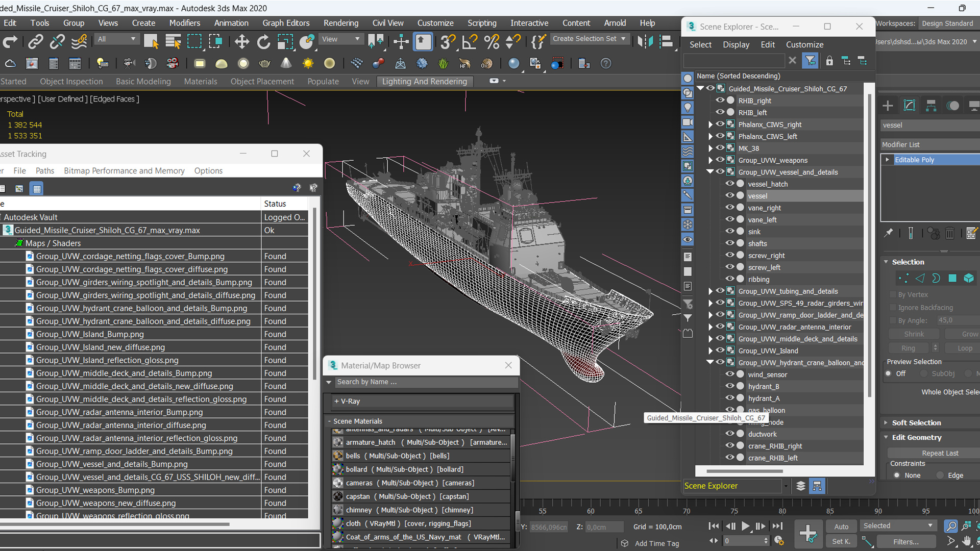Click Sort by Hierarchy button in Scene Explorer
Screen dimensions: 980x551
click(x=817, y=486)
